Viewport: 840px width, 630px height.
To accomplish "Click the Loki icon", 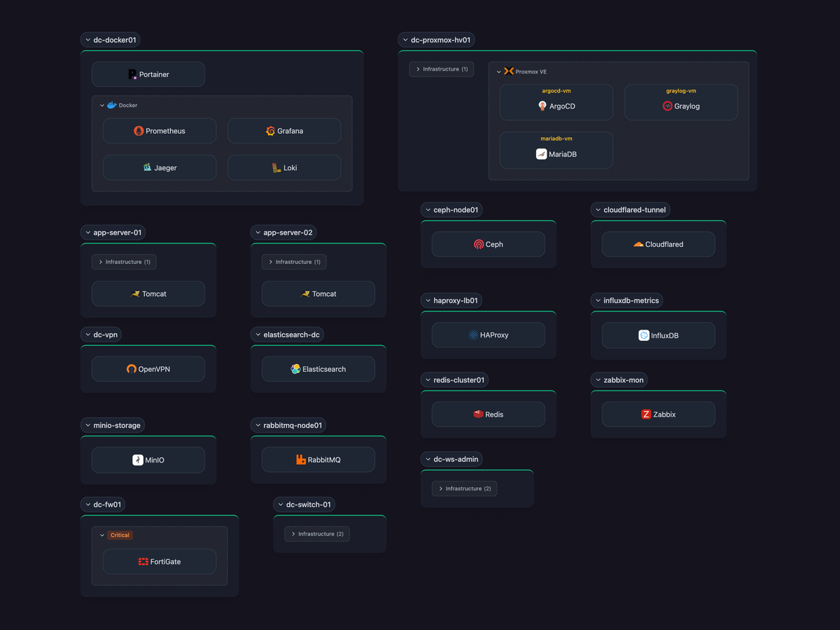I will pyautogui.click(x=276, y=168).
